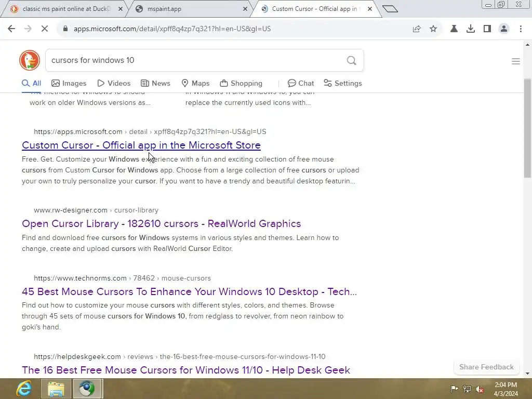The height and width of the screenshot is (399, 532).
Task: Launch Internet Explorer from the taskbar
Action: pos(24,389)
